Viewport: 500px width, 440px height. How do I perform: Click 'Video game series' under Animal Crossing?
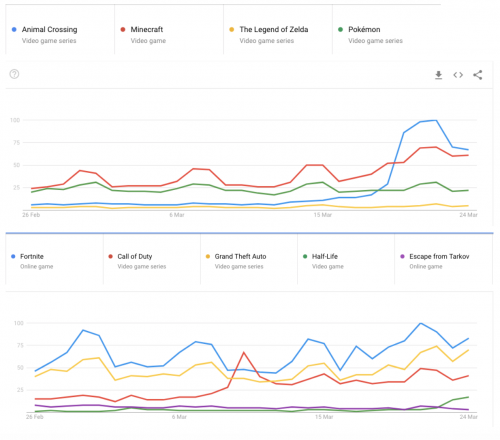pyautogui.click(x=49, y=41)
